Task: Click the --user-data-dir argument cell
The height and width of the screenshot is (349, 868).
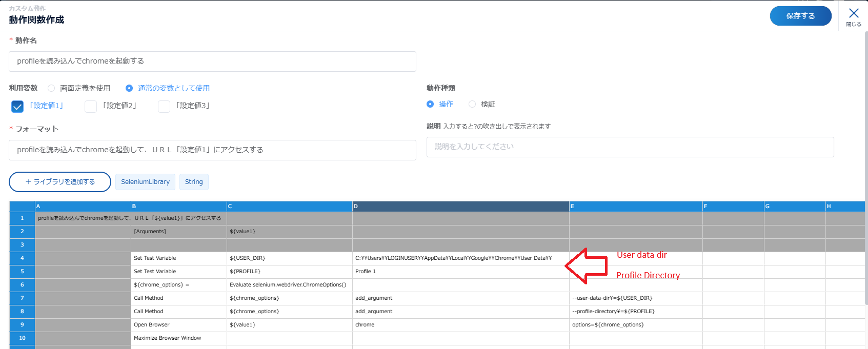Action: 636,298
